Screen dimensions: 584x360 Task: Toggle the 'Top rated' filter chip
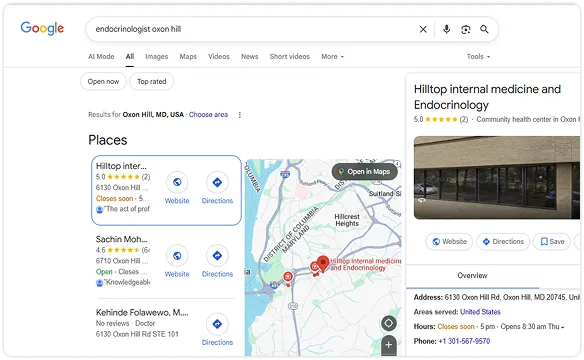pos(152,82)
